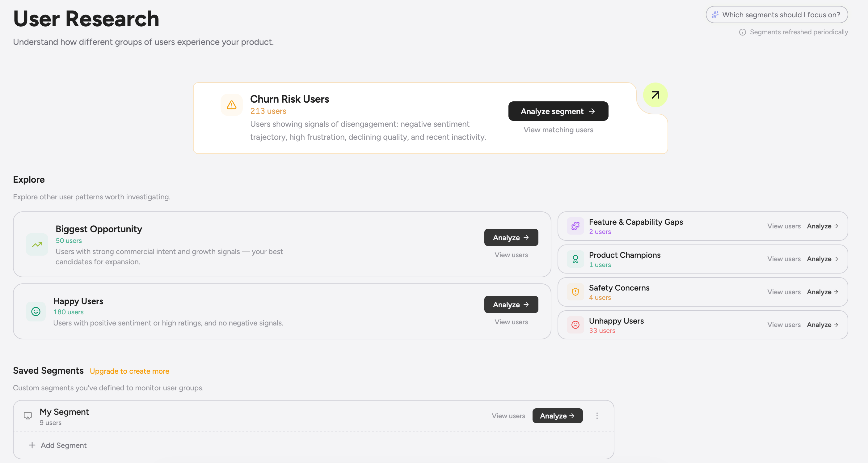View users for Unhappy Users

click(x=784, y=325)
